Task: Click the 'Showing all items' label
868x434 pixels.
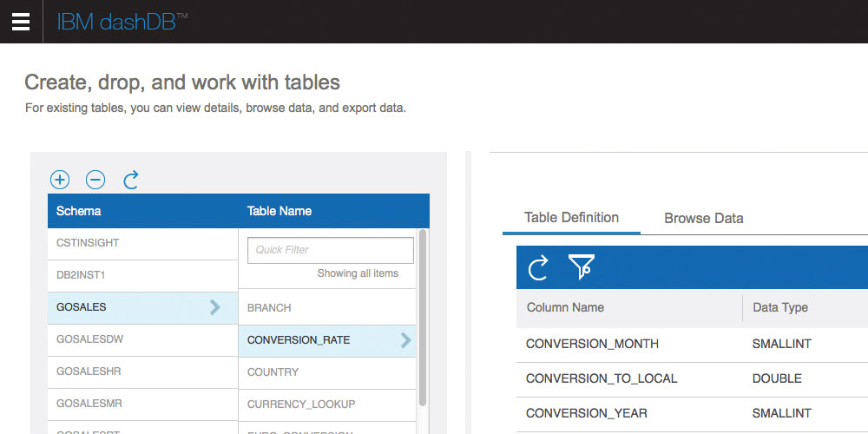Action: 358,273
